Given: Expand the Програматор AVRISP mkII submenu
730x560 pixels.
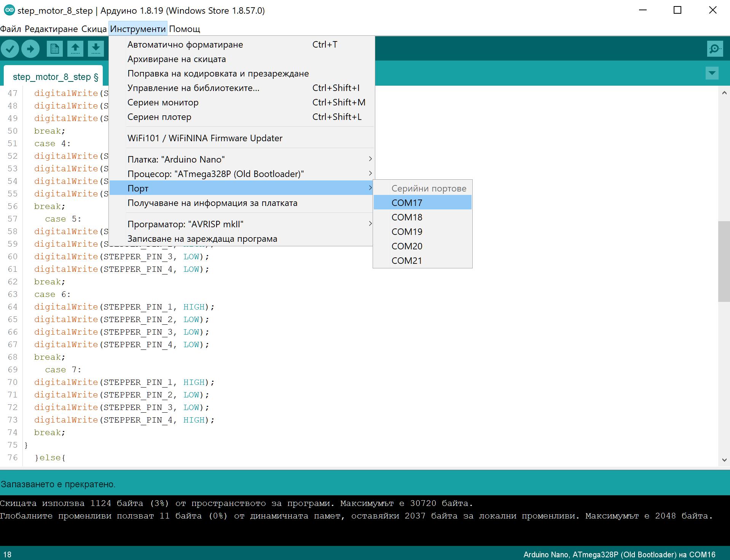Looking at the screenshot, I should (x=241, y=224).
